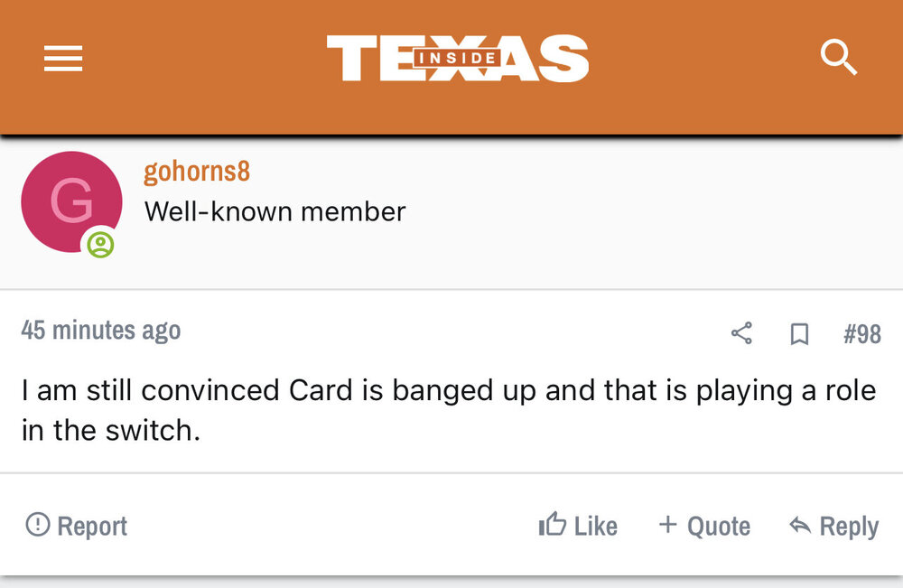Bookmark post #98

point(798,334)
